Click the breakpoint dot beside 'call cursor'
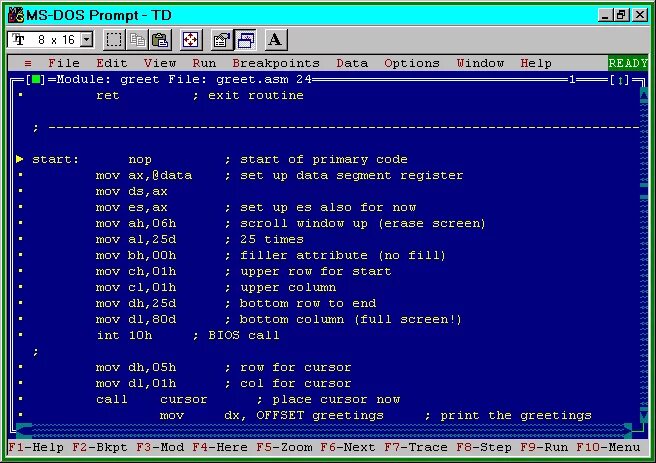656x463 pixels. 20,399
